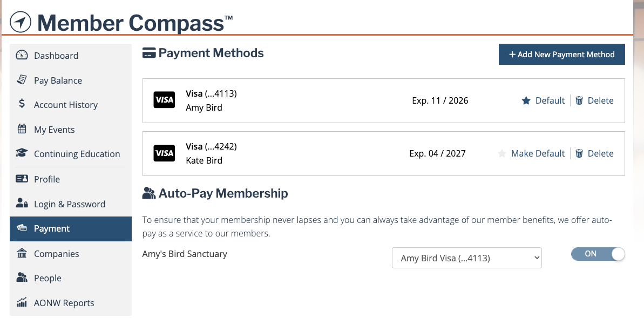Viewport: 644px width, 318px height.
Task: Click the Pay Balance receipt icon
Action: click(x=22, y=80)
